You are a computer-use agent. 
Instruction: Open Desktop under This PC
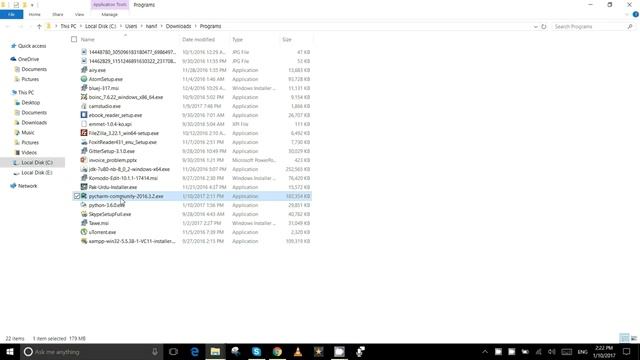[x=31, y=103]
